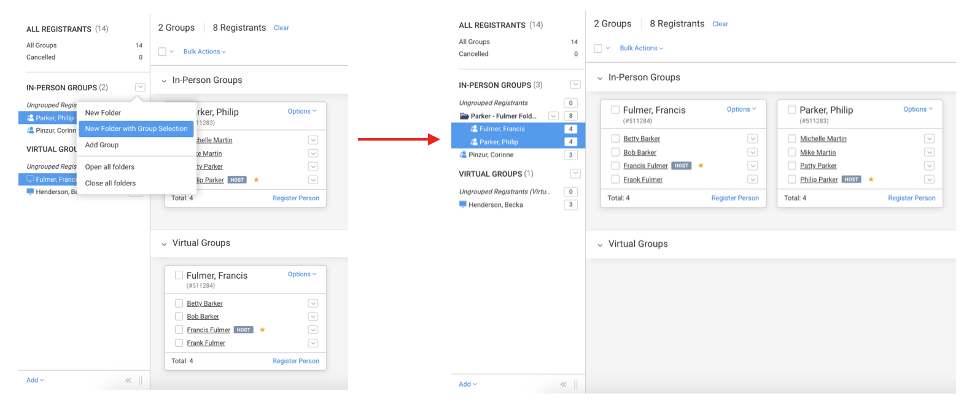
Task: Click people icon beside Parker, Philip inside folder
Action: coord(473,142)
